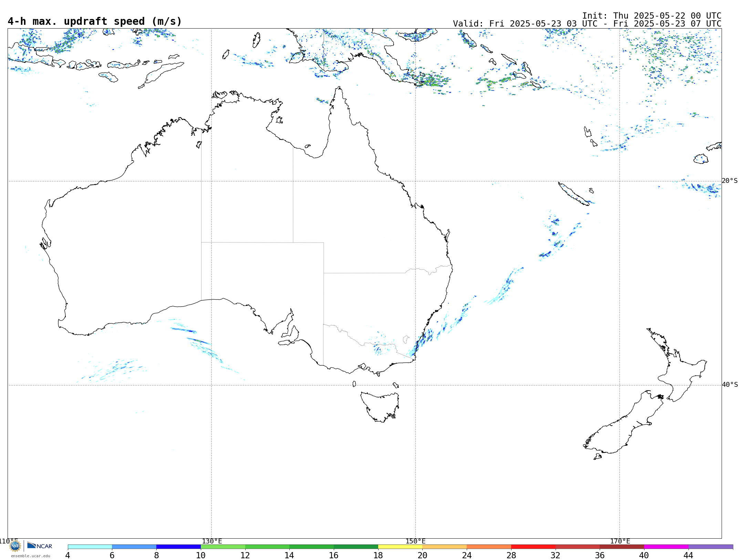
Task: Click the colorbar tick label '40'
Action: [x=644, y=556]
